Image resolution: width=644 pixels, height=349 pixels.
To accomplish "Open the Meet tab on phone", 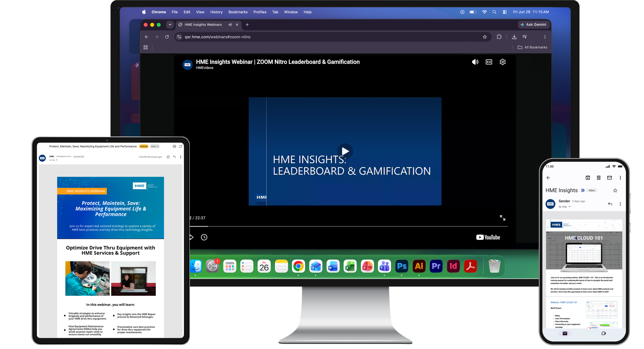I will 604,333.
